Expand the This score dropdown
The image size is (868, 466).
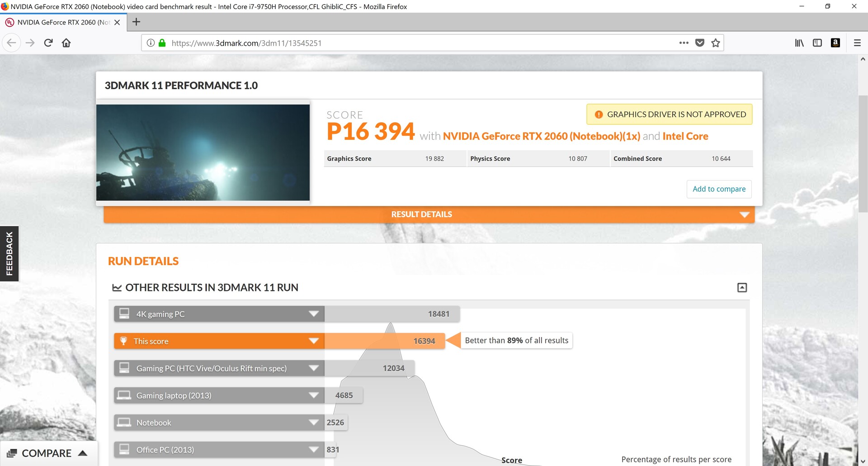click(x=314, y=341)
